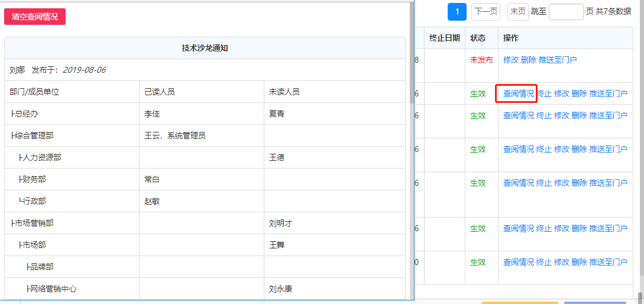Click the 清空查阅情况 button
The image size is (644, 304).
[x=35, y=17]
